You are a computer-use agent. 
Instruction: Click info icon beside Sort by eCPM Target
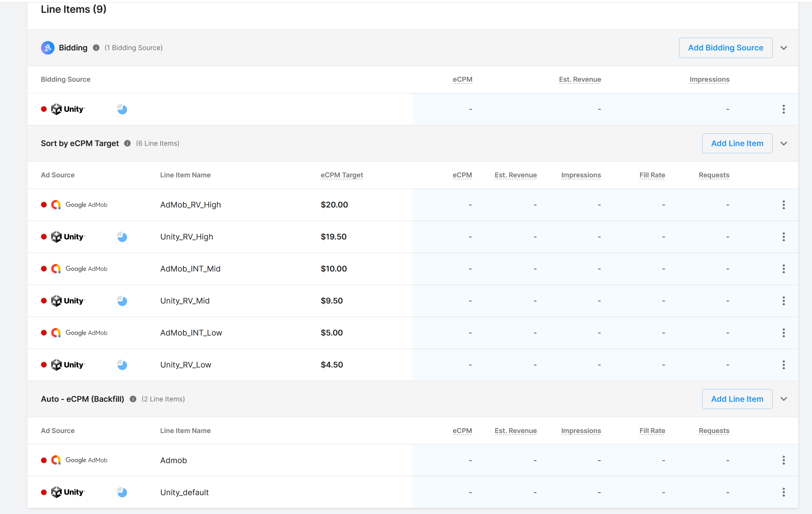[127, 143]
